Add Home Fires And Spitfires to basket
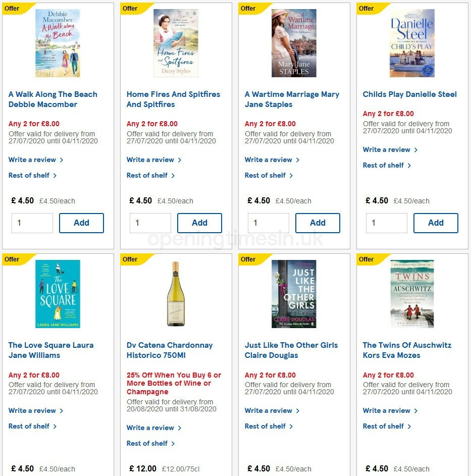This screenshot has width=471, height=476. pos(199,223)
